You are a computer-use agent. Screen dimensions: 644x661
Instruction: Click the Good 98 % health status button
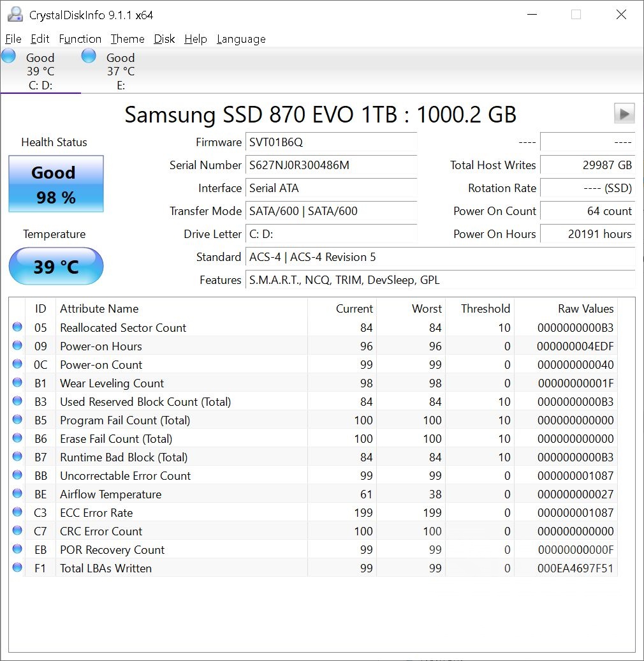(x=56, y=184)
